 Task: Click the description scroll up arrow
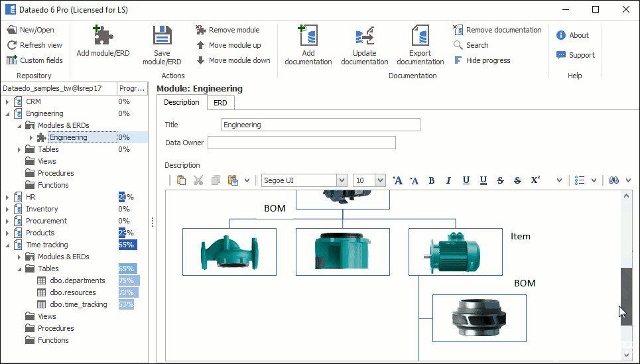pos(626,196)
